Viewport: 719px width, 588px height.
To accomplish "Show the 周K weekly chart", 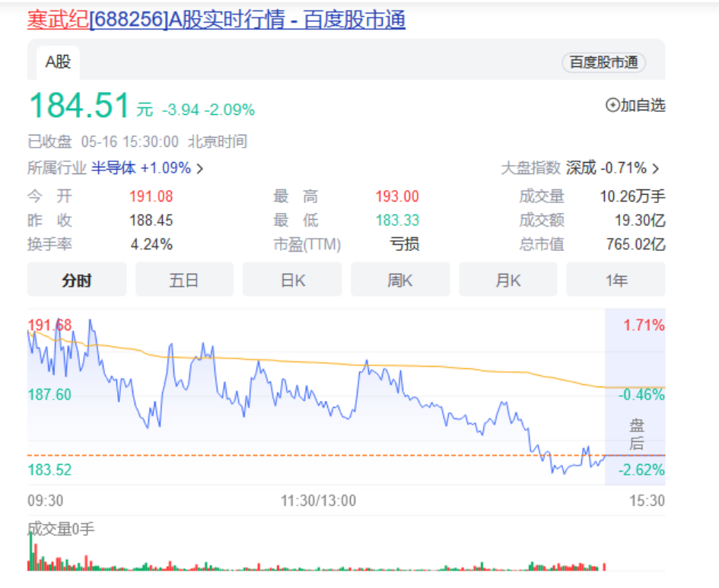I will pyautogui.click(x=400, y=281).
